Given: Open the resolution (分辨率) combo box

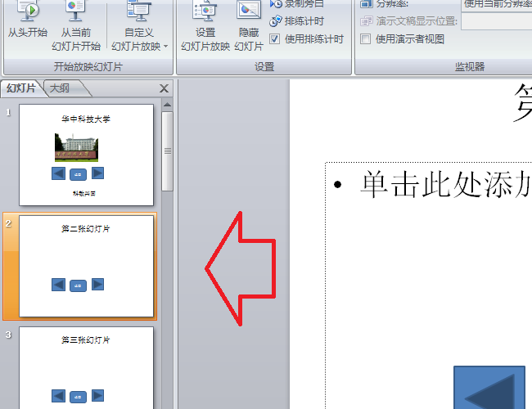Looking at the screenshot, I should (x=496, y=5).
